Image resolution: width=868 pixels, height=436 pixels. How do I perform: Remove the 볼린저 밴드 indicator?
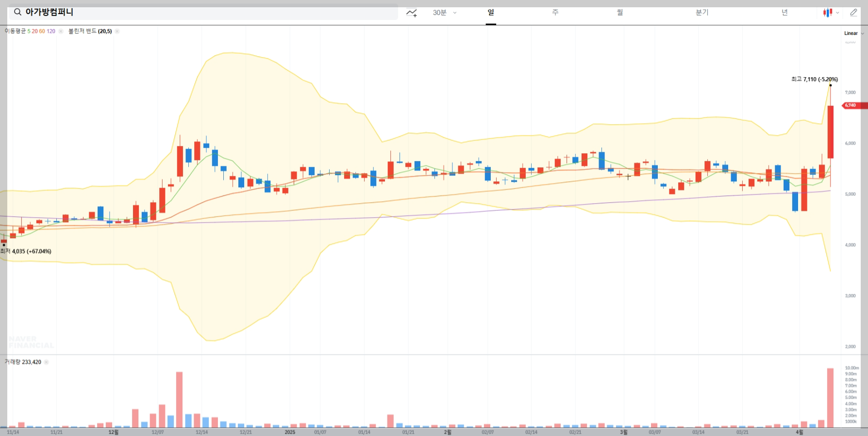(117, 31)
